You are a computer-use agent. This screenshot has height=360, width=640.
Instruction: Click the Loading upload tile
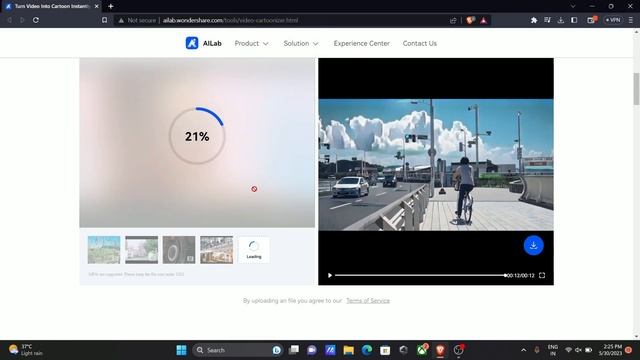[x=254, y=250]
